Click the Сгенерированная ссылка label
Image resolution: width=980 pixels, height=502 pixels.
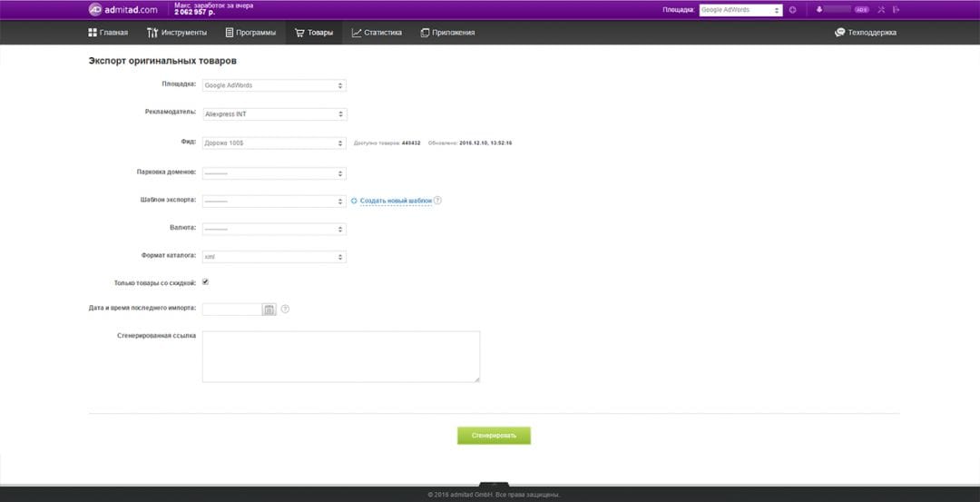[156, 336]
